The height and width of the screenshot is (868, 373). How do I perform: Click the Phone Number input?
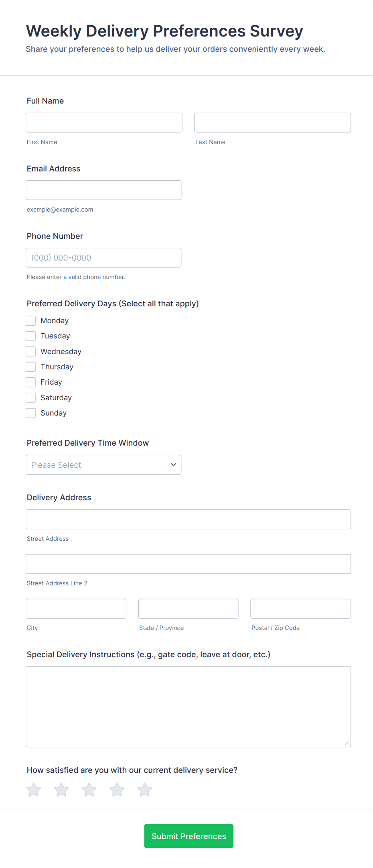pyautogui.click(x=103, y=258)
